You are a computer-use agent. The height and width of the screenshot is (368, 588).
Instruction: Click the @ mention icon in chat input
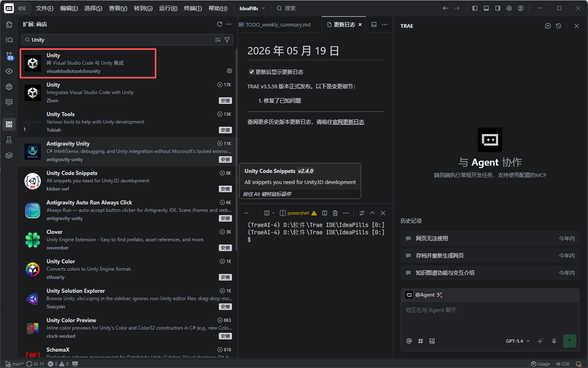tap(409, 341)
